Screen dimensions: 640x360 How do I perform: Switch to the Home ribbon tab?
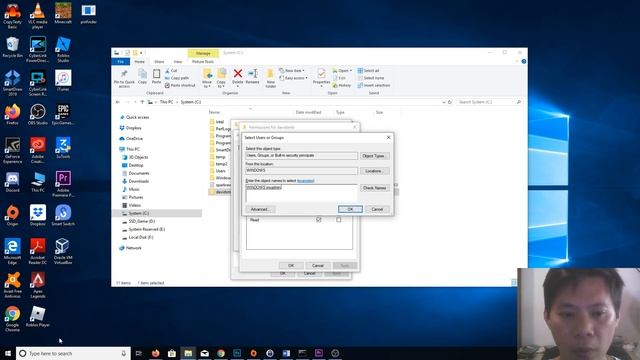click(x=140, y=62)
